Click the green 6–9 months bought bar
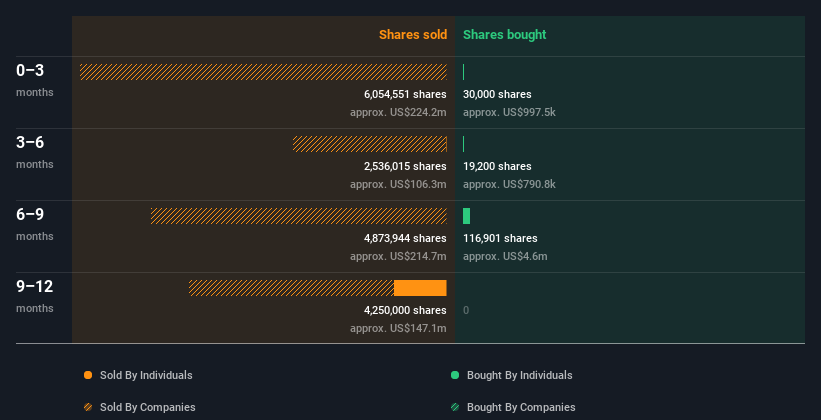This screenshot has width=821, height=420. tap(466, 216)
